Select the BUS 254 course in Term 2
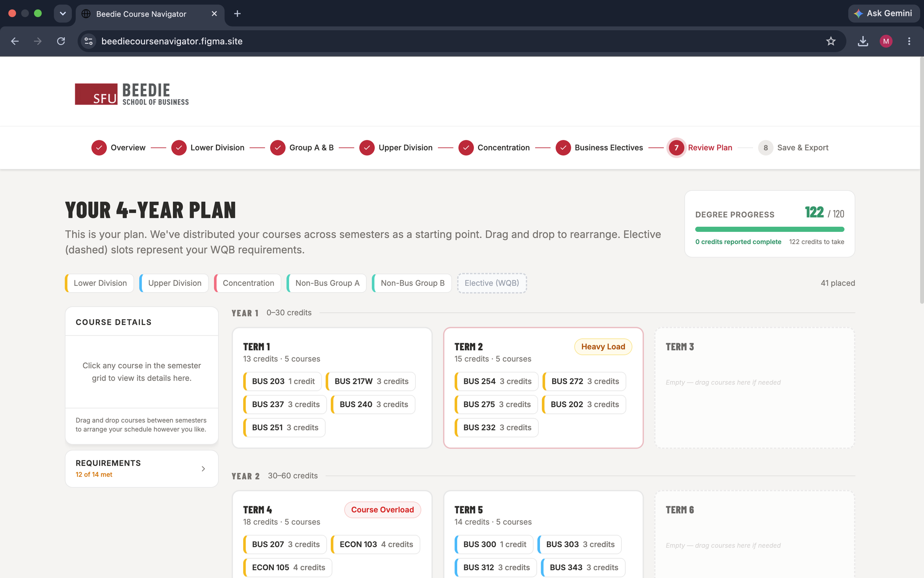This screenshot has height=578, width=924. tap(496, 381)
